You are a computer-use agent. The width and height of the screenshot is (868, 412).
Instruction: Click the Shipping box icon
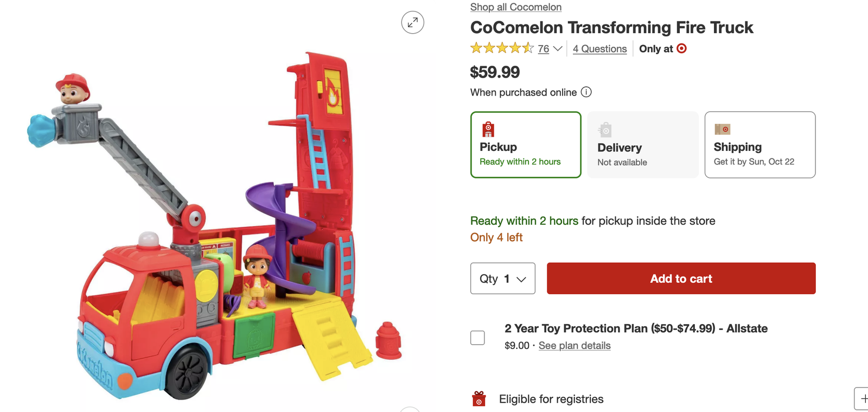coord(722,129)
